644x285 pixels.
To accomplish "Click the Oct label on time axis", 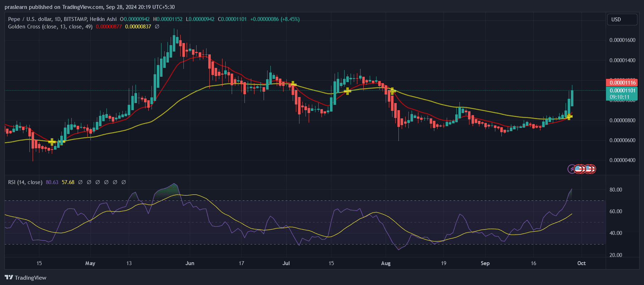I will (x=581, y=263).
